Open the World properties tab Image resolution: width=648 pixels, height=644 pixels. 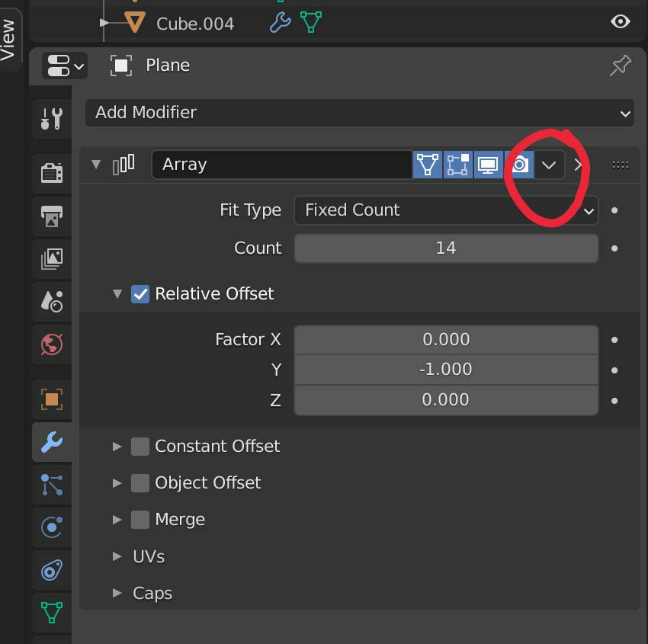(52, 344)
